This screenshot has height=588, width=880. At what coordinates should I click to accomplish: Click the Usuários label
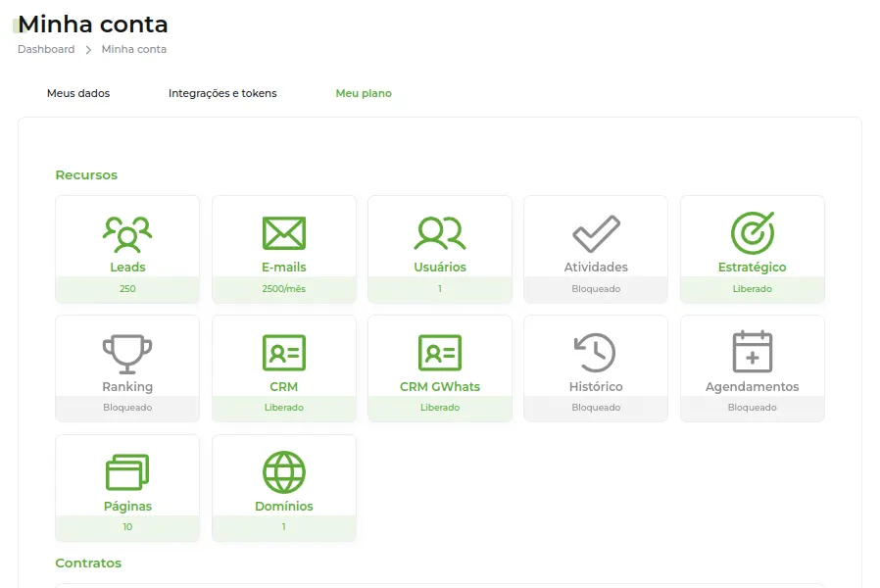(440, 268)
